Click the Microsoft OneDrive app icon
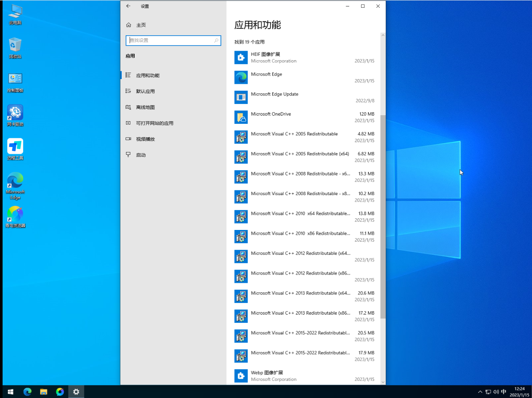Viewport: 532px width, 398px height. (x=241, y=117)
